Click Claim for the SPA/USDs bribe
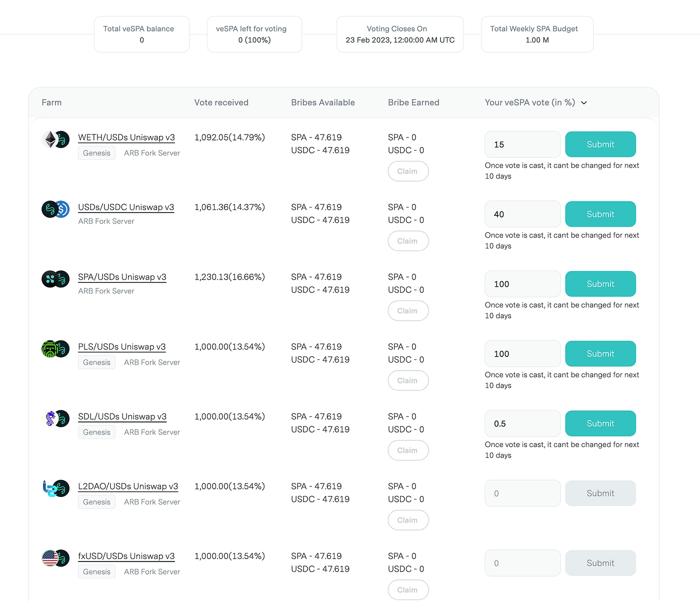Screen dimensions: 700x601 408,311
